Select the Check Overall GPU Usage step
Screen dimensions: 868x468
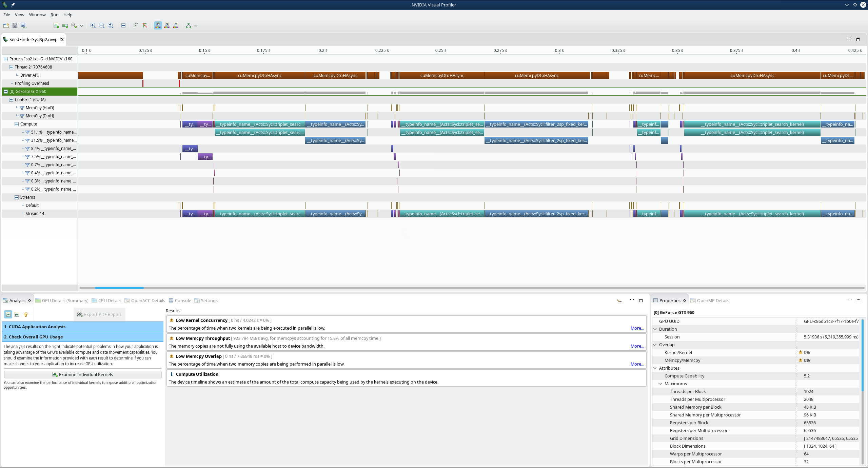(x=83, y=337)
